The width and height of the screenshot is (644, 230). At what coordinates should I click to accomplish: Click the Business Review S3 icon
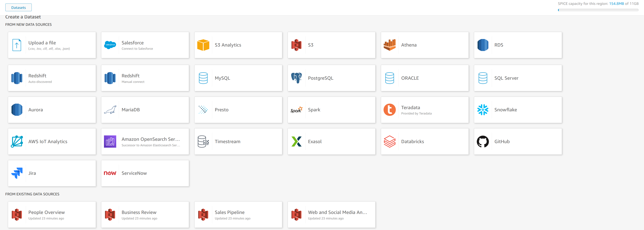[110, 215]
